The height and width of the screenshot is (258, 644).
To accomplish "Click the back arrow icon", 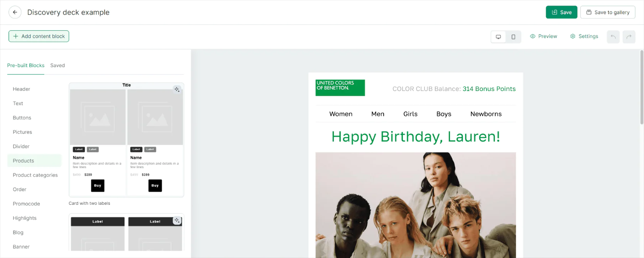I will [x=15, y=12].
